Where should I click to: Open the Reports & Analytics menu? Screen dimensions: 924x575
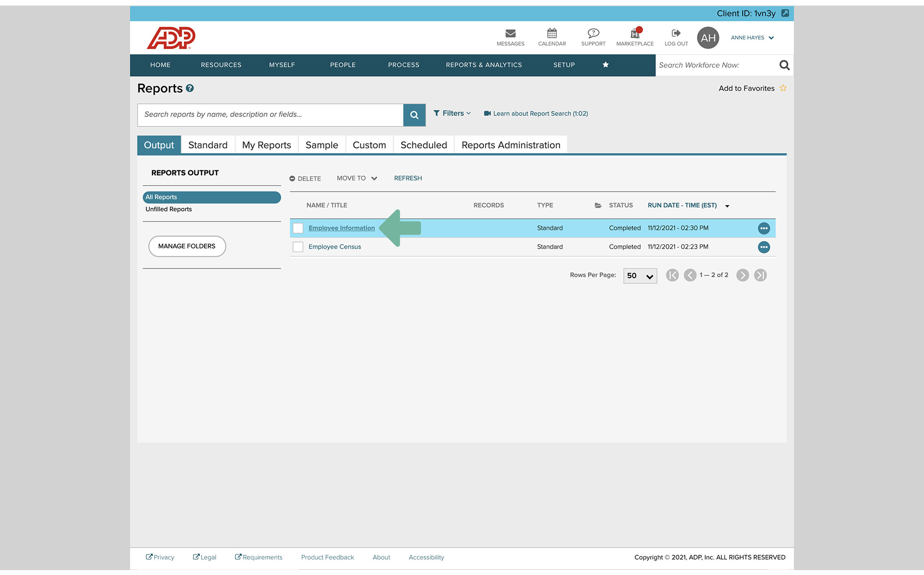(x=484, y=65)
